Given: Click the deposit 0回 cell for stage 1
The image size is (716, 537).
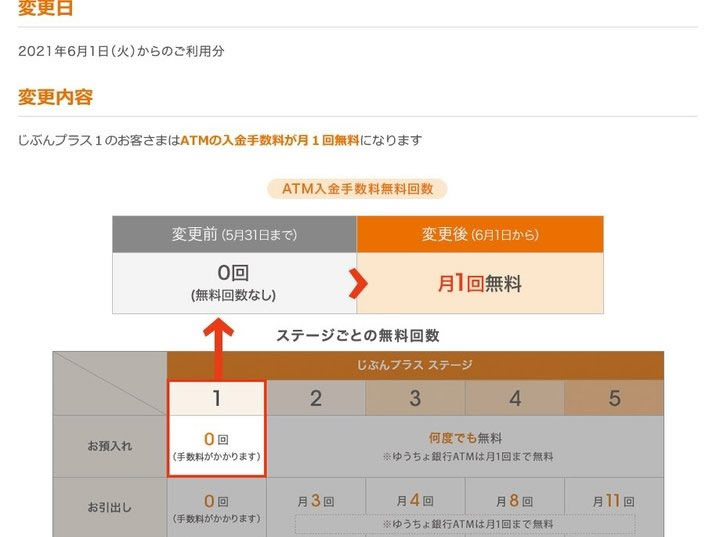Looking at the screenshot, I should pos(217,446).
